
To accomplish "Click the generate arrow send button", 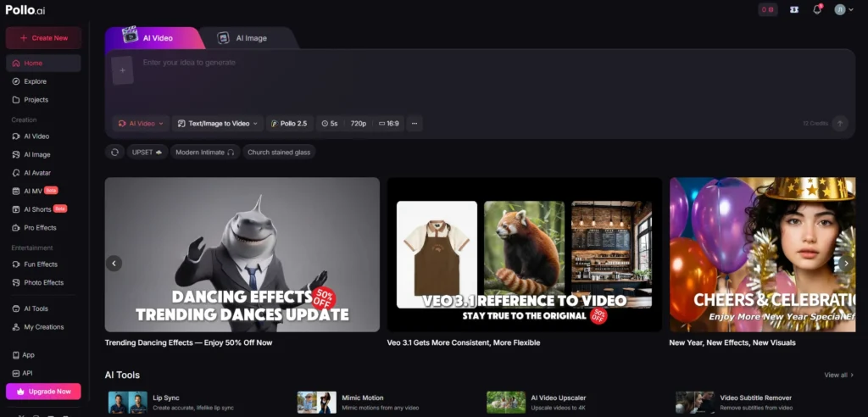I will 839,124.
